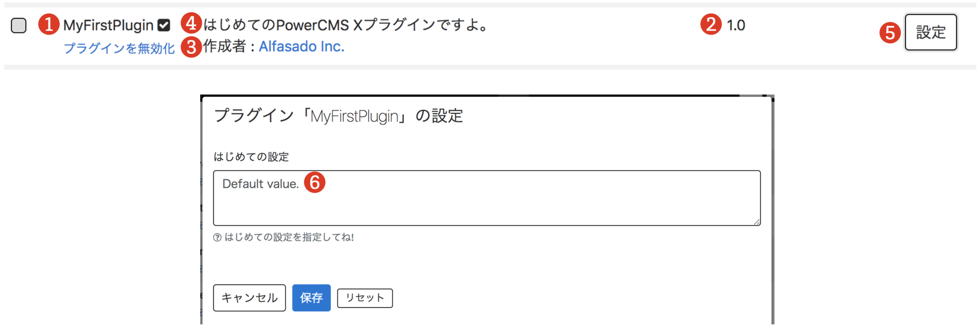Select the Default value text in the textarea
This screenshot has width=980, height=326.
(262, 183)
